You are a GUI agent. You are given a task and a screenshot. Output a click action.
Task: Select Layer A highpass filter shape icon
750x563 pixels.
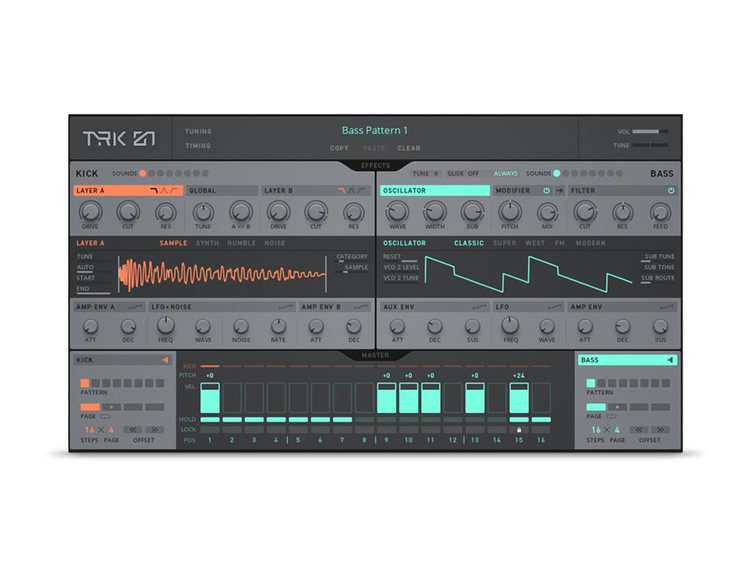click(x=175, y=190)
